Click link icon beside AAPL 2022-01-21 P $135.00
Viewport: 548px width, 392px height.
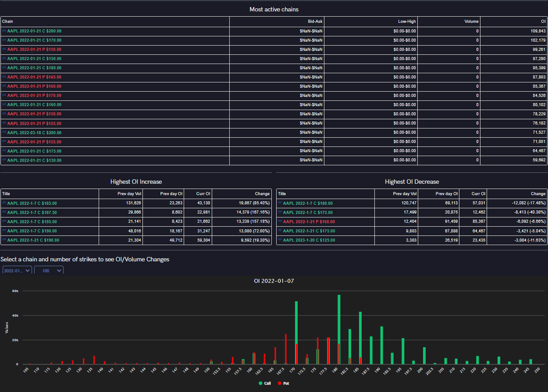click(4, 142)
